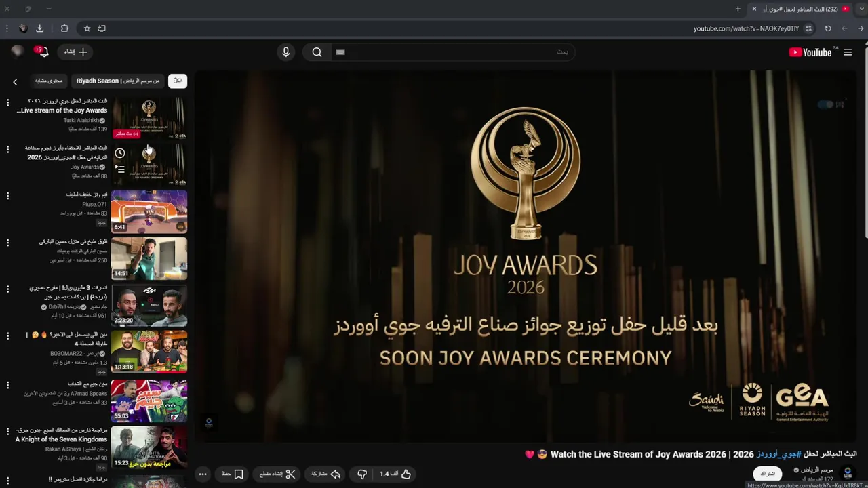
Task: Like the video with thumbs up
Action: pyautogui.click(x=396, y=474)
